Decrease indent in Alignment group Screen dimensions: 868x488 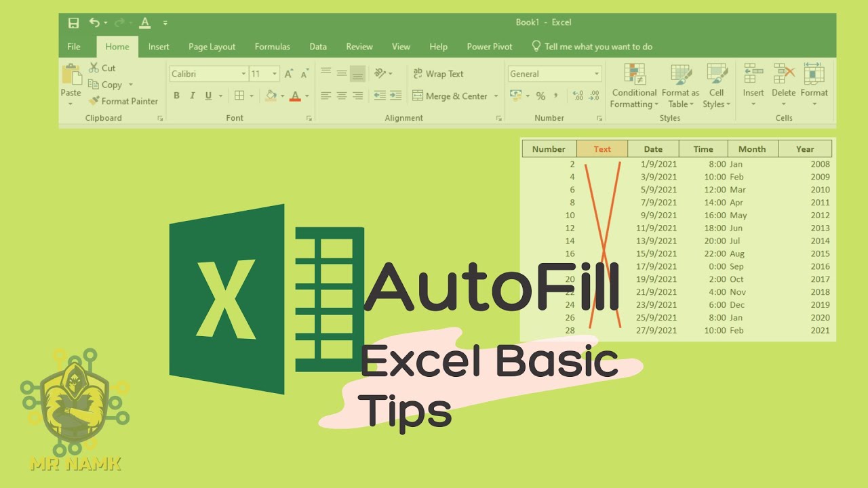pyautogui.click(x=380, y=96)
